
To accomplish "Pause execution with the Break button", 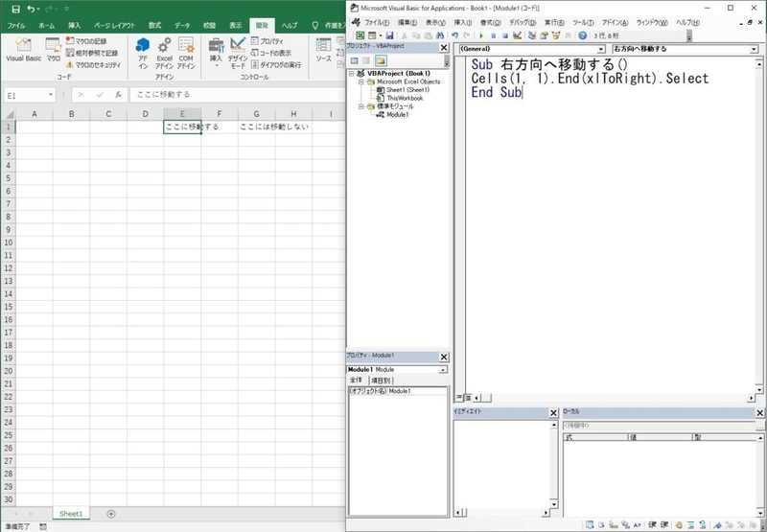I will (493, 35).
